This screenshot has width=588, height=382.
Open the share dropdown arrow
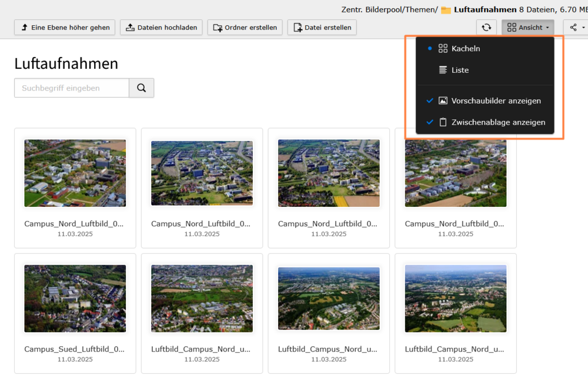[x=583, y=28]
